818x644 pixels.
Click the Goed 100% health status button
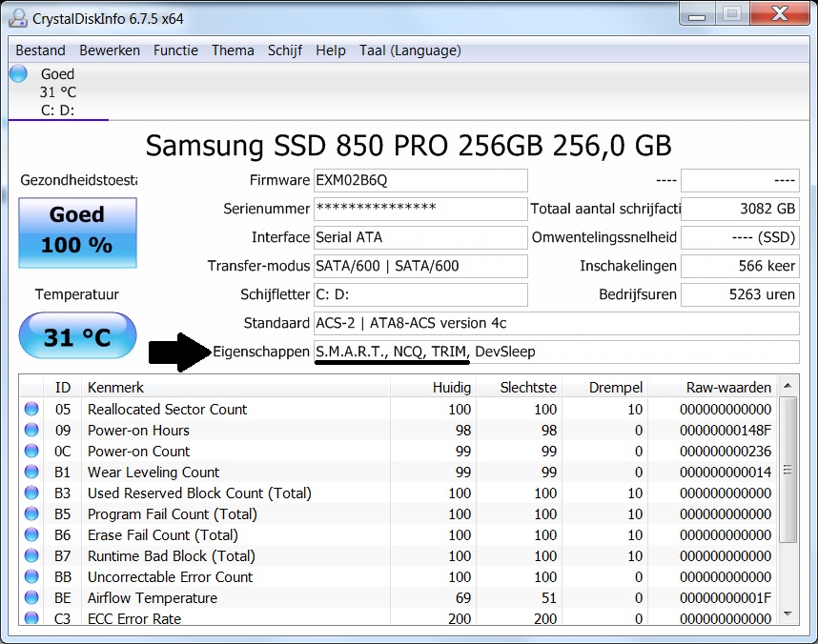click(76, 232)
